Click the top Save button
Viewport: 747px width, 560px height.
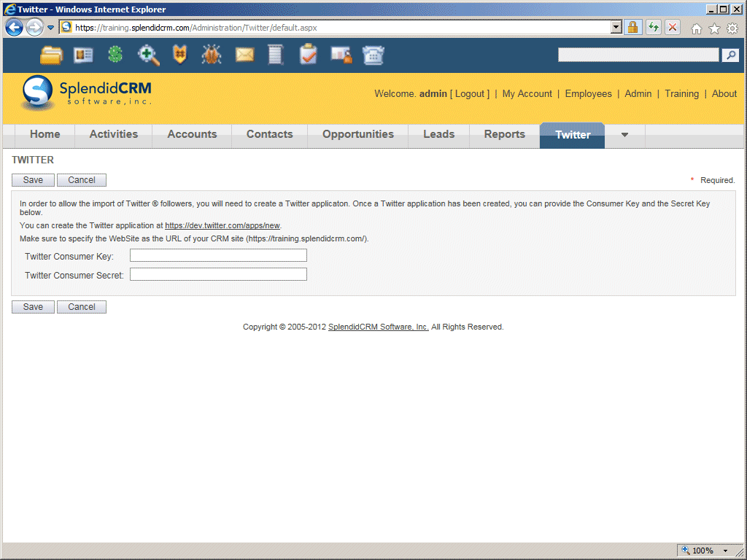click(33, 180)
